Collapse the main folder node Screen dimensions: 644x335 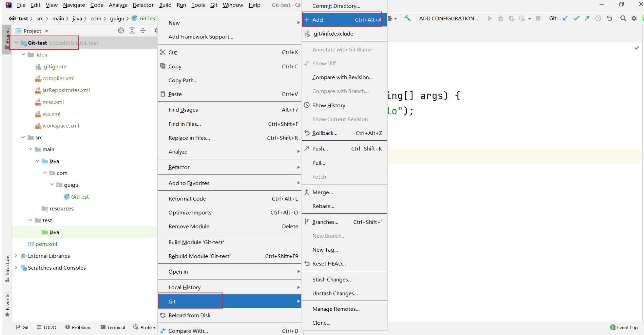(x=30, y=149)
